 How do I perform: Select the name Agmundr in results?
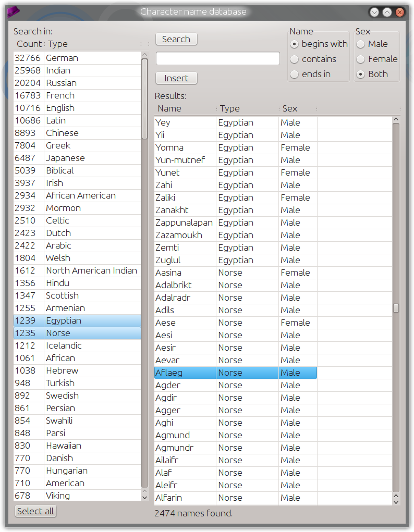tap(174, 448)
